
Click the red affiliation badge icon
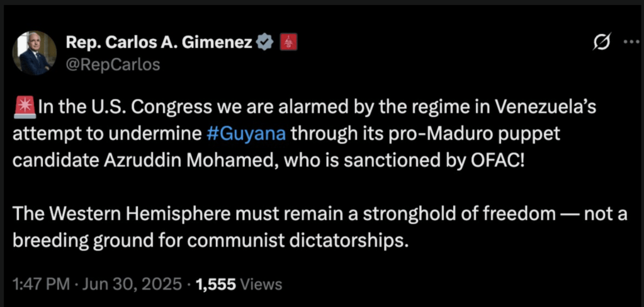288,43
